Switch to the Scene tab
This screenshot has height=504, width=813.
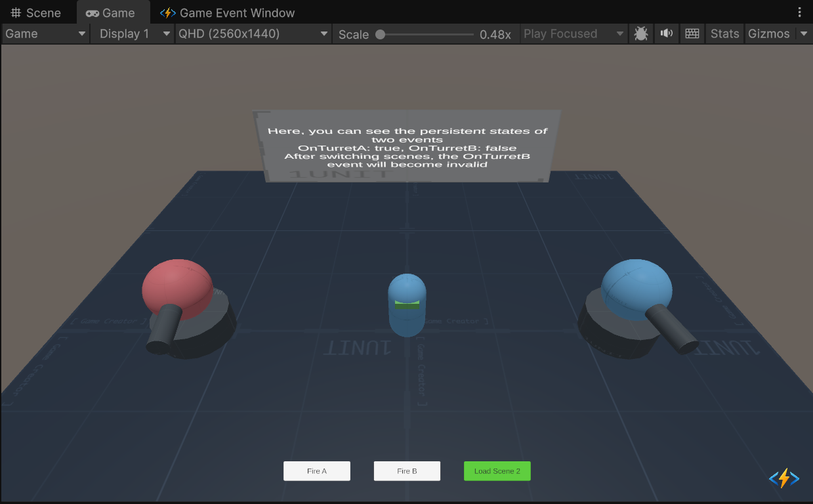point(37,13)
